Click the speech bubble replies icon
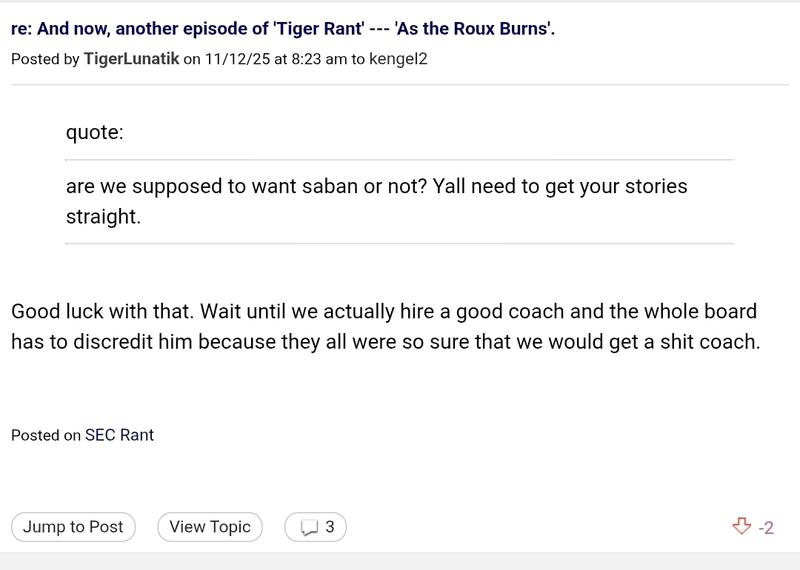The image size is (800, 570). pos(310,527)
